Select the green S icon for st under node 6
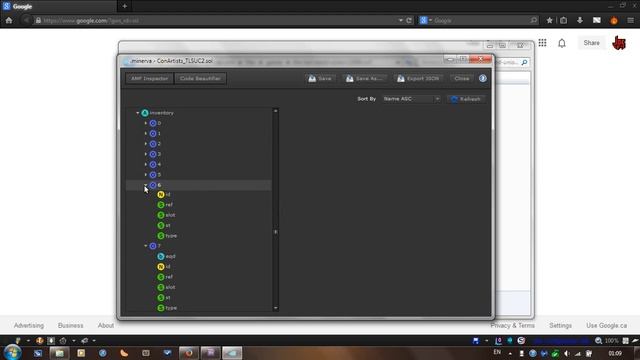This screenshot has width=640, height=360. pos(161,225)
